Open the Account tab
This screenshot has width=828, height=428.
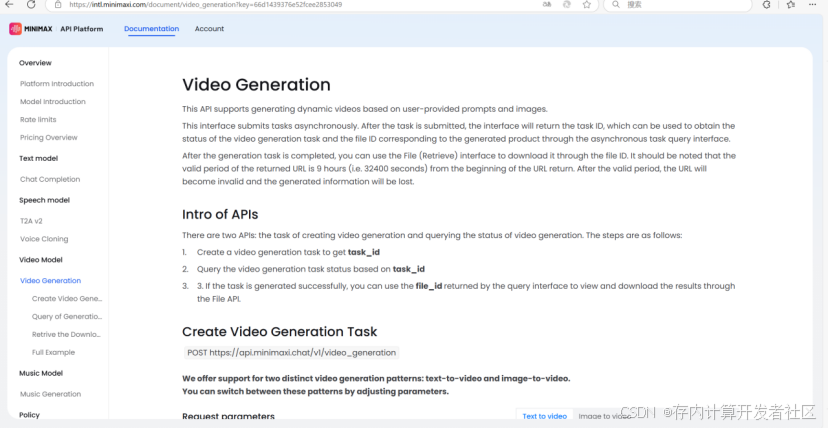(209, 28)
